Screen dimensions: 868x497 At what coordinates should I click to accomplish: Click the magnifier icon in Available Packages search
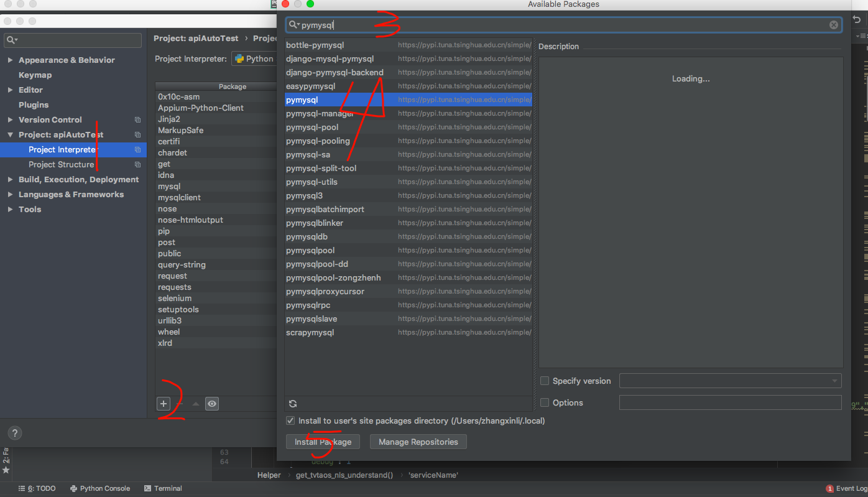293,25
